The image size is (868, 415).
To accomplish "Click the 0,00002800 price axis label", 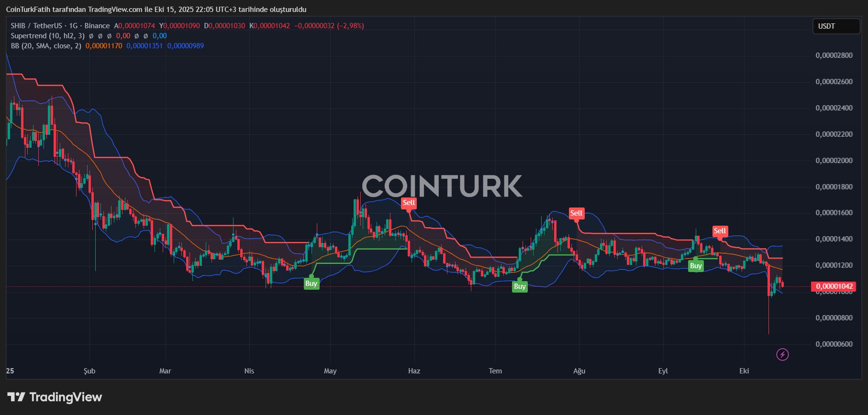I will pos(834,55).
